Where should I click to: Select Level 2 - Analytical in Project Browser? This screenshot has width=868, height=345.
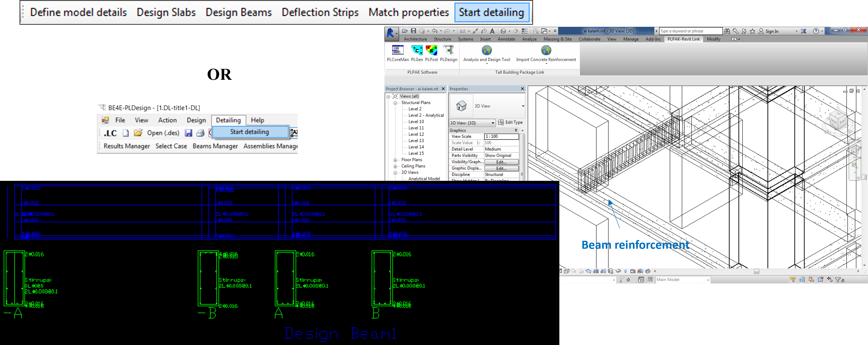(426, 115)
